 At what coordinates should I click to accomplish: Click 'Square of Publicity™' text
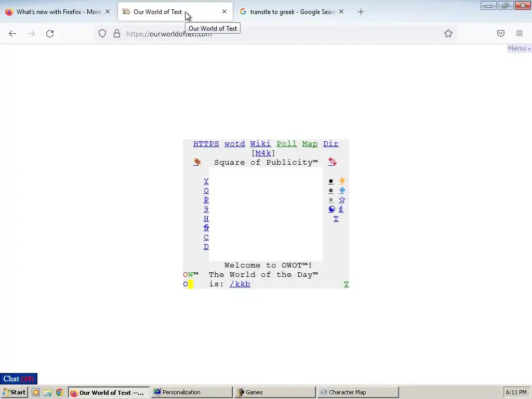[265, 162]
